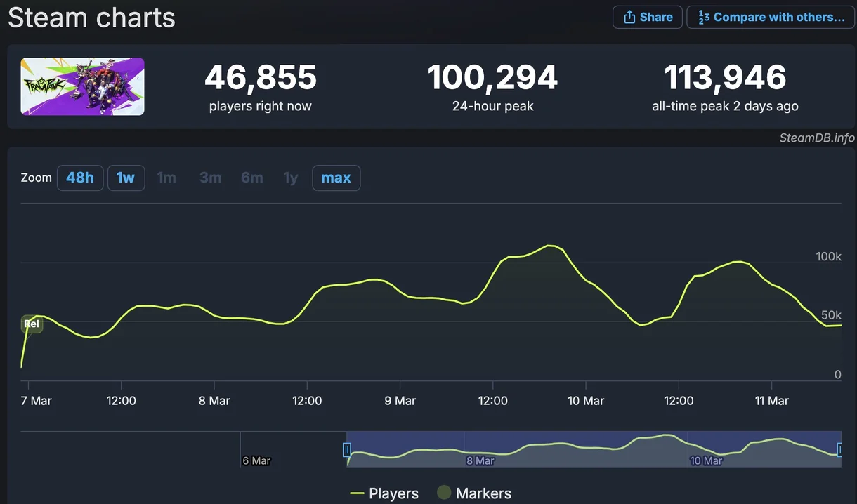Click the 8 Mar chart axis label
Image resolution: width=857 pixels, height=504 pixels.
(214, 401)
